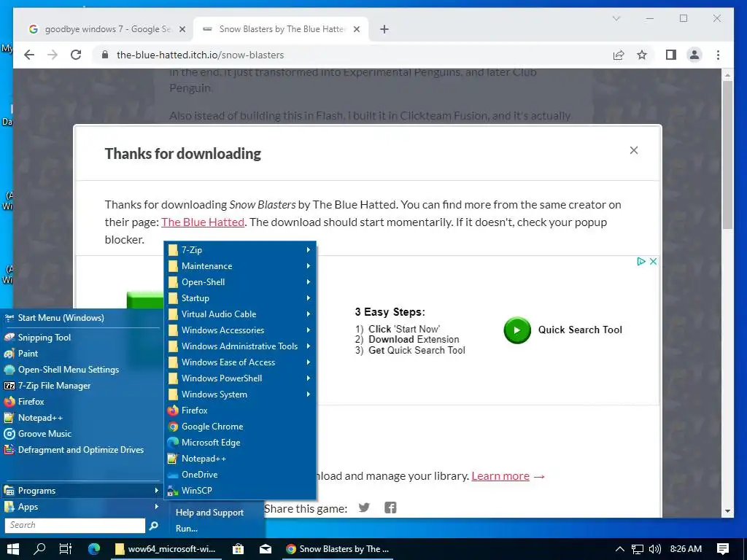Open a new browser tab
Image resolution: width=747 pixels, height=560 pixels.
[x=384, y=29]
